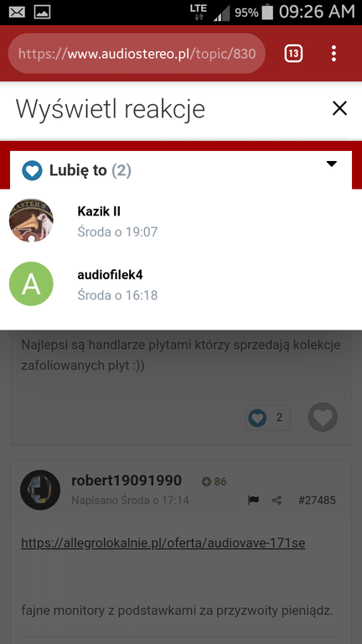Toggle the gray heart like button
362x644 pixels.
pos(323,418)
